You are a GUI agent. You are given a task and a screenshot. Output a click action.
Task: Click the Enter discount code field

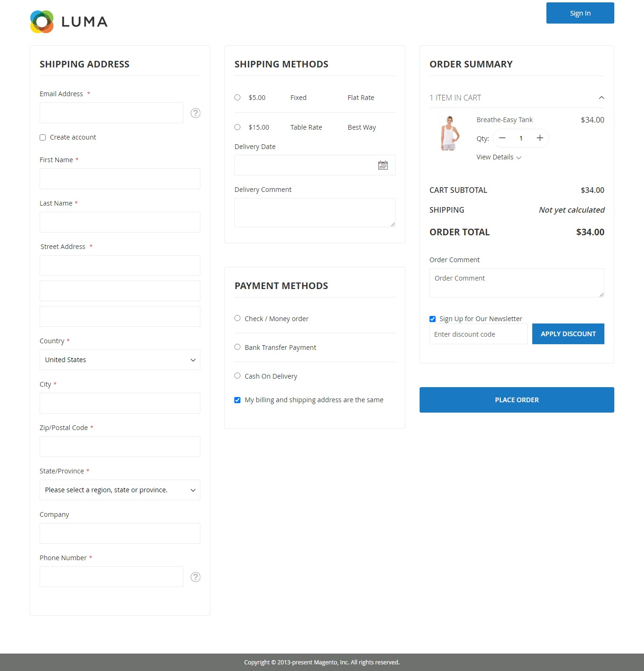tap(478, 334)
